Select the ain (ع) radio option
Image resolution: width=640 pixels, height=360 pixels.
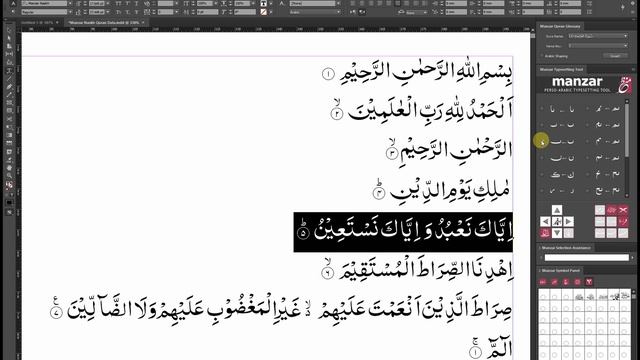point(588,174)
